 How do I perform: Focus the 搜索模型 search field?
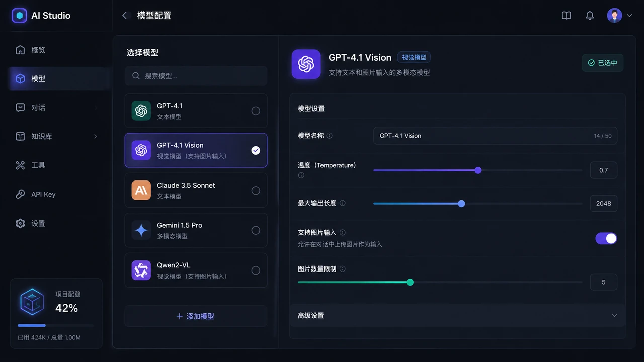(x=196, y=76)
